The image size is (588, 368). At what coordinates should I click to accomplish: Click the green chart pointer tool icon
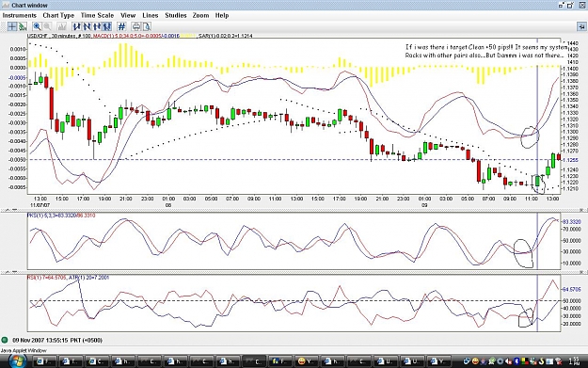coord(23,26)
